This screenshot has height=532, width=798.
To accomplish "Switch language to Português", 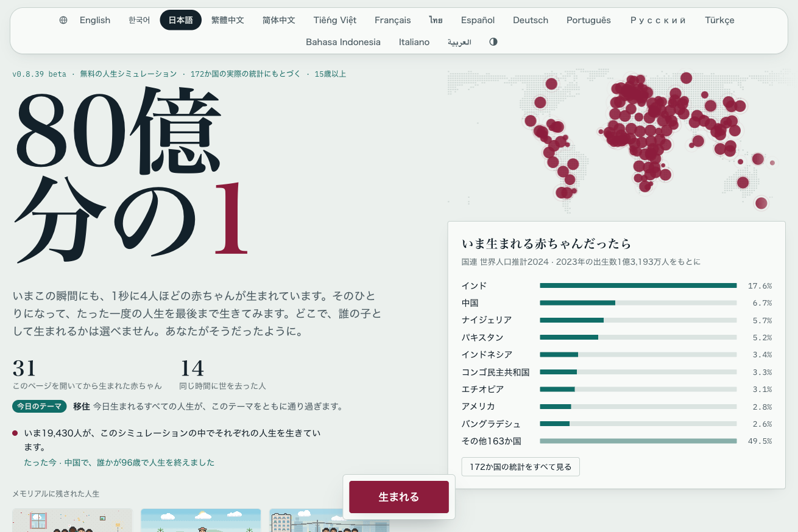I will click(x=588, y=20).
